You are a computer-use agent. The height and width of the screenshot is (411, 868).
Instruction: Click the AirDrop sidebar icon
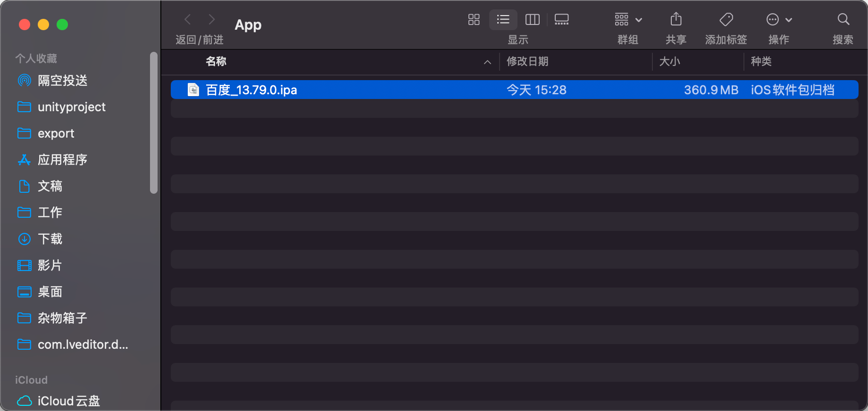(25, 81)
